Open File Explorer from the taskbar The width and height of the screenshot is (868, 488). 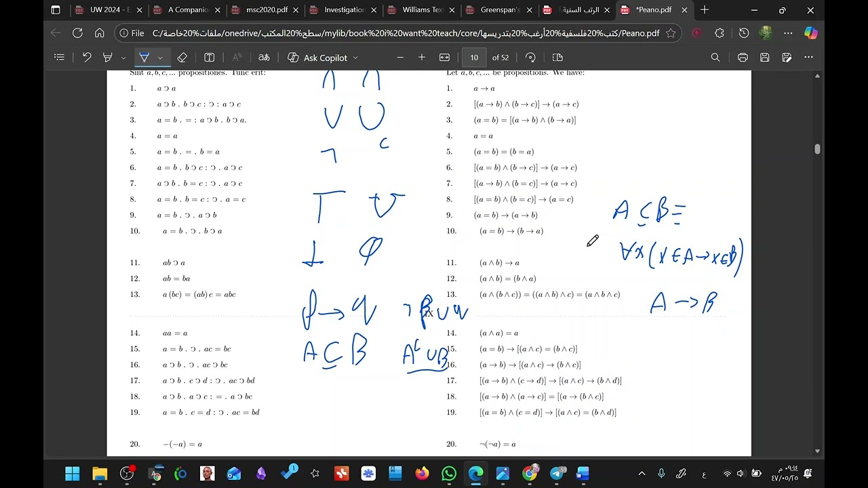pyautogui.click(x=100, y=474)
